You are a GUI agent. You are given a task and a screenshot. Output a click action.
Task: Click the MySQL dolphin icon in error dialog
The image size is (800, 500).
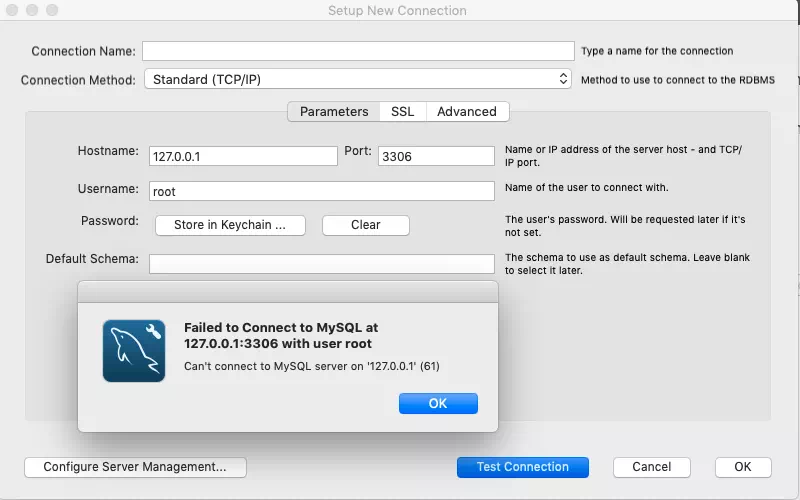(x=134, y=351)
